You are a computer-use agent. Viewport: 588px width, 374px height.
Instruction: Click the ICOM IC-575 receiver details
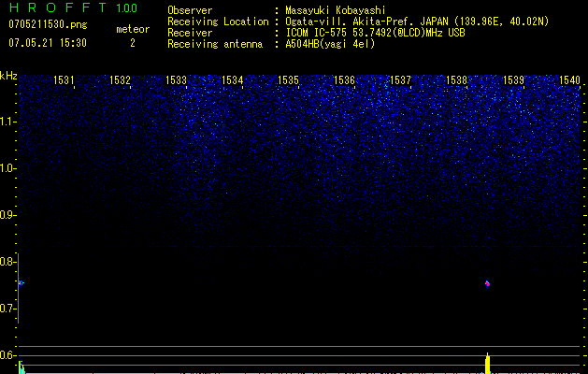[375, 33]
